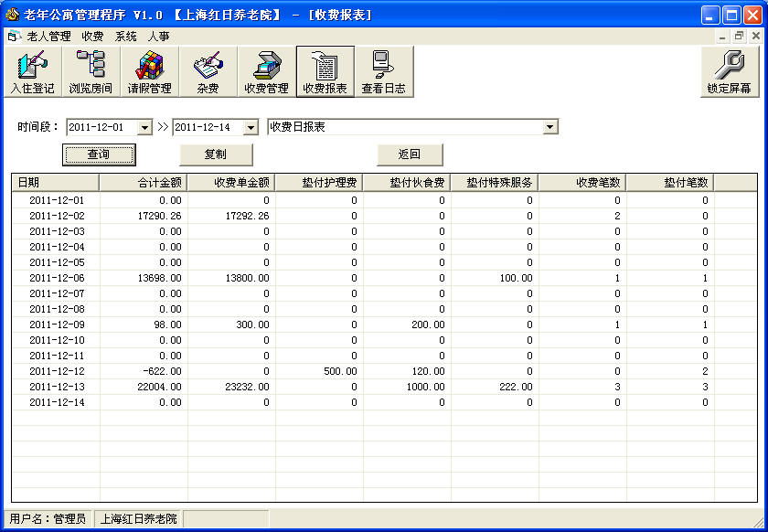Click the 查询 query button

[99, 154]
